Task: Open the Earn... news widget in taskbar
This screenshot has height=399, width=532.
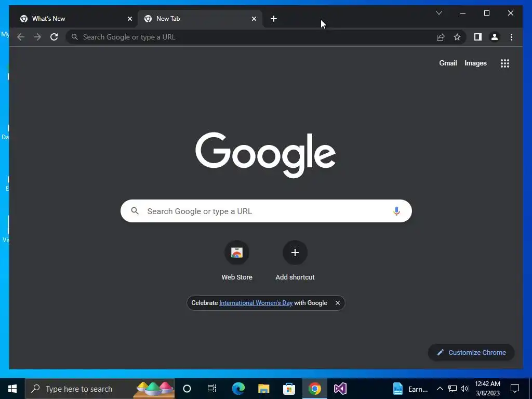Action: (x=410, y=389)
